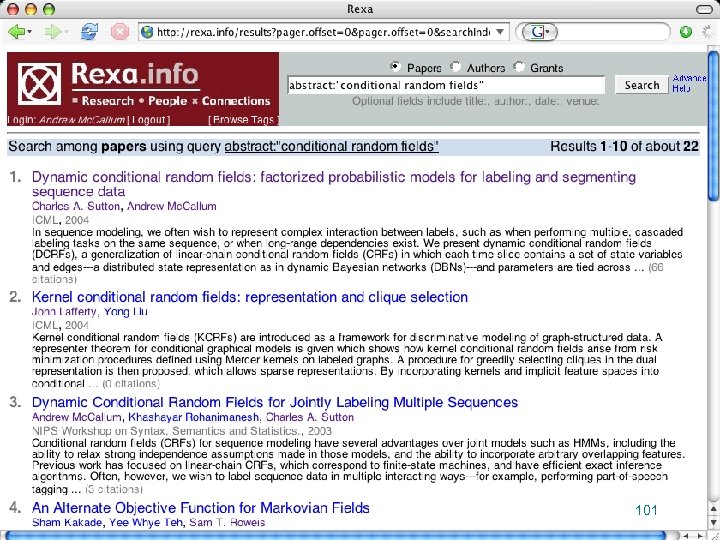The height and width of the screenshot is (540, 720).
Task: Select the Authors radio button
Action: (455, 67)
